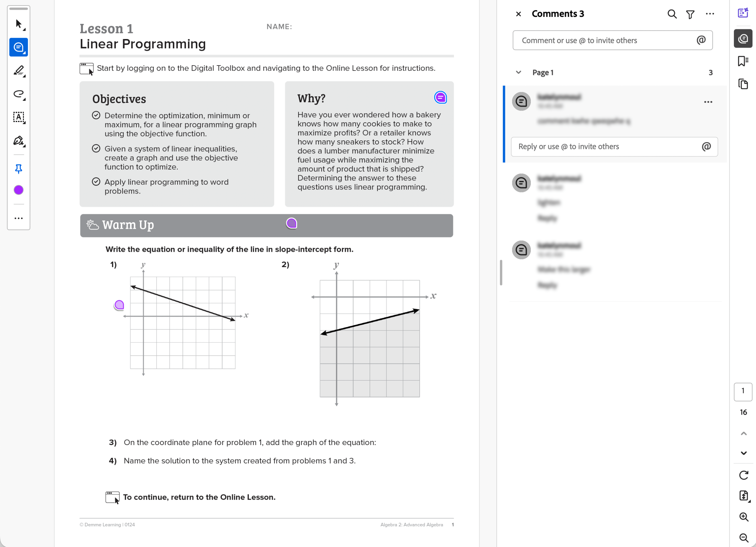Go to next page with down chevron

[x=744, y=453]
